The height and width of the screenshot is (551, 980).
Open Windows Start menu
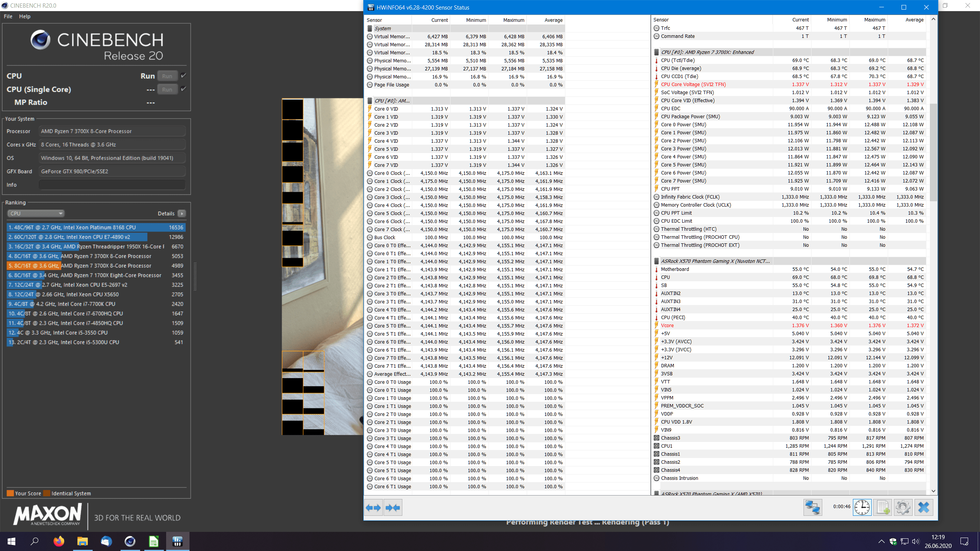[11, 541]
